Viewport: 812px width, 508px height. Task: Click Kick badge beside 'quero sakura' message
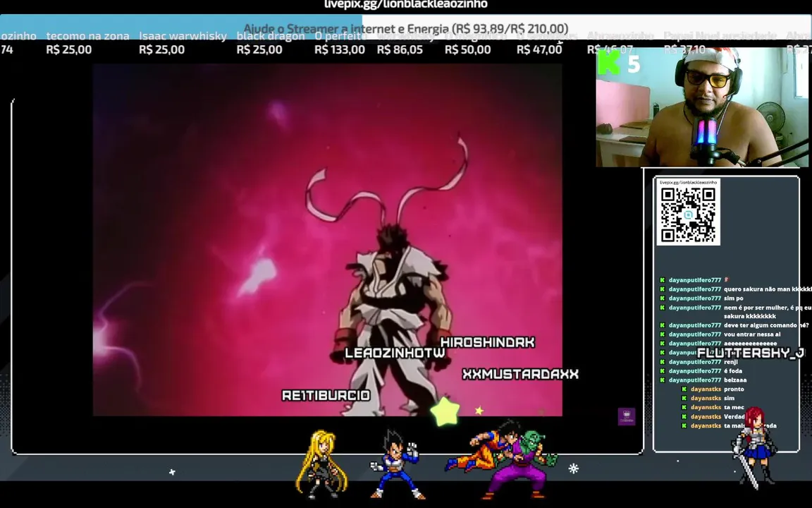[662, 289]
